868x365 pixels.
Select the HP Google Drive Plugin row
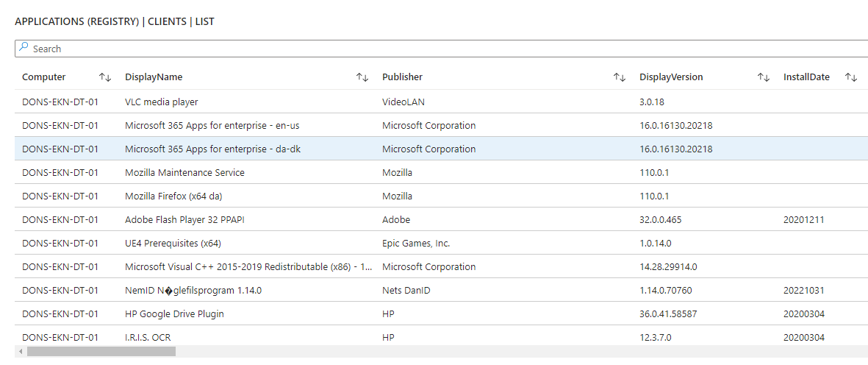(x=174, y=313)
